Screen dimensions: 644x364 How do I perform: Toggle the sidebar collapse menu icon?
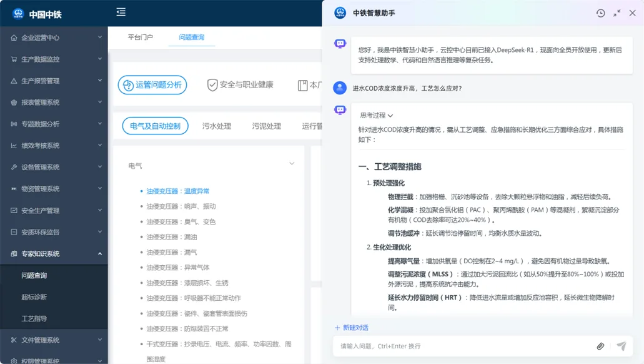[121, 12]
